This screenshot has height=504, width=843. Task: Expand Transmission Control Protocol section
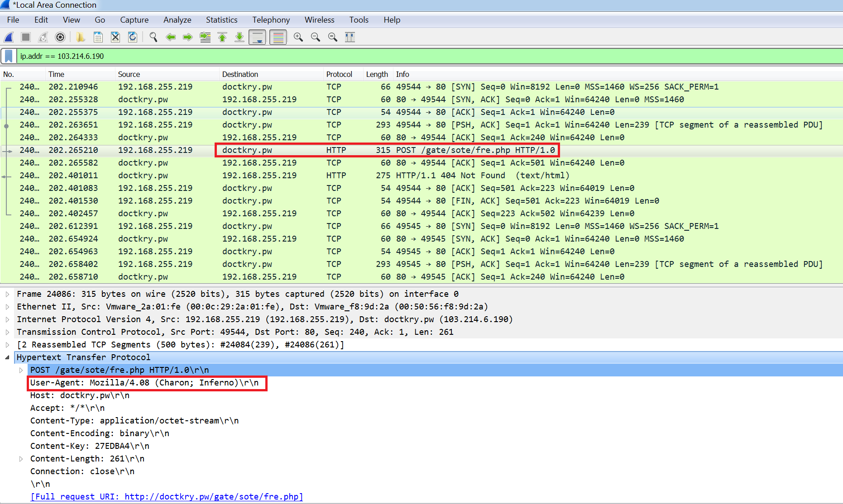(x=7, y=332)
